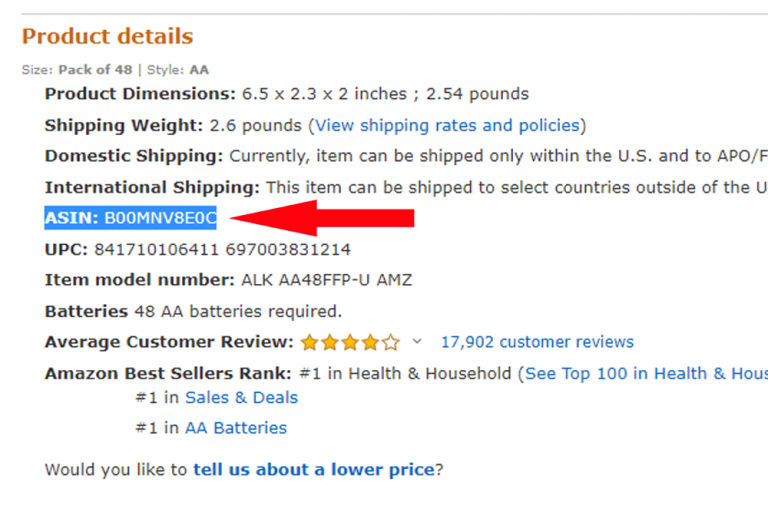
Task: Click the highlighted ASIN code B00MNV8E0C
Action: (160, 218)
